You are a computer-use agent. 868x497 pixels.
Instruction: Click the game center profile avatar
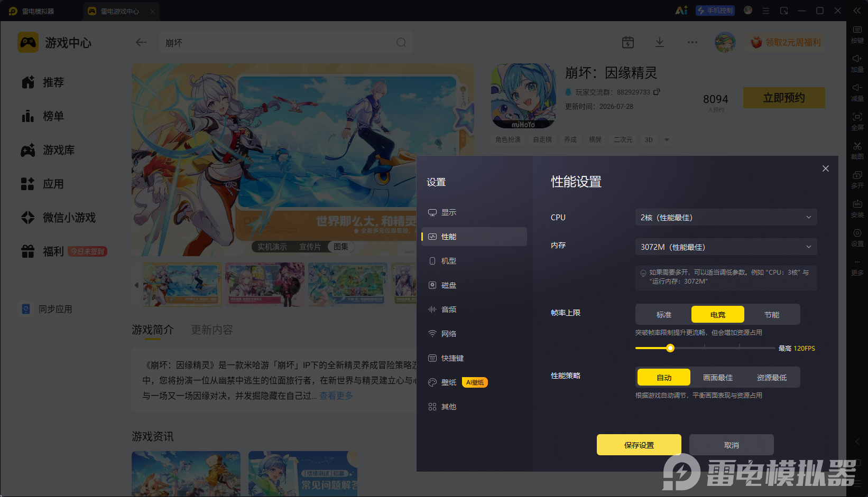pos(725,42)
